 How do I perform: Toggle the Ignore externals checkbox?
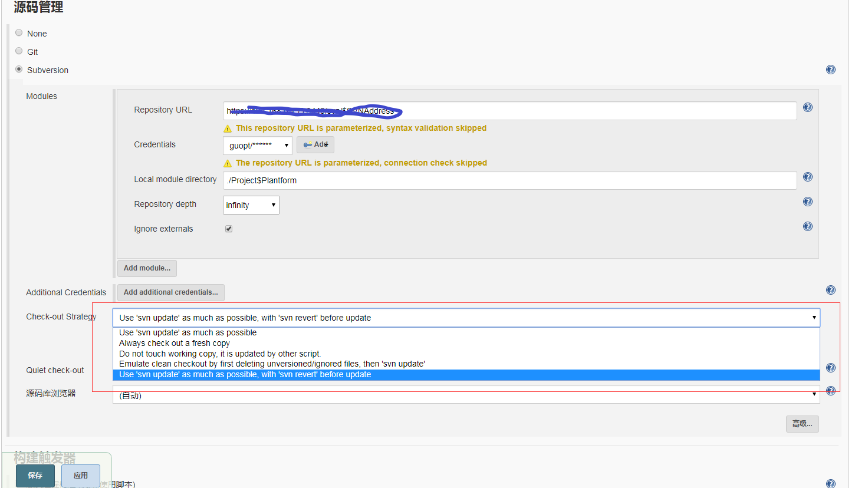point(229,229)
